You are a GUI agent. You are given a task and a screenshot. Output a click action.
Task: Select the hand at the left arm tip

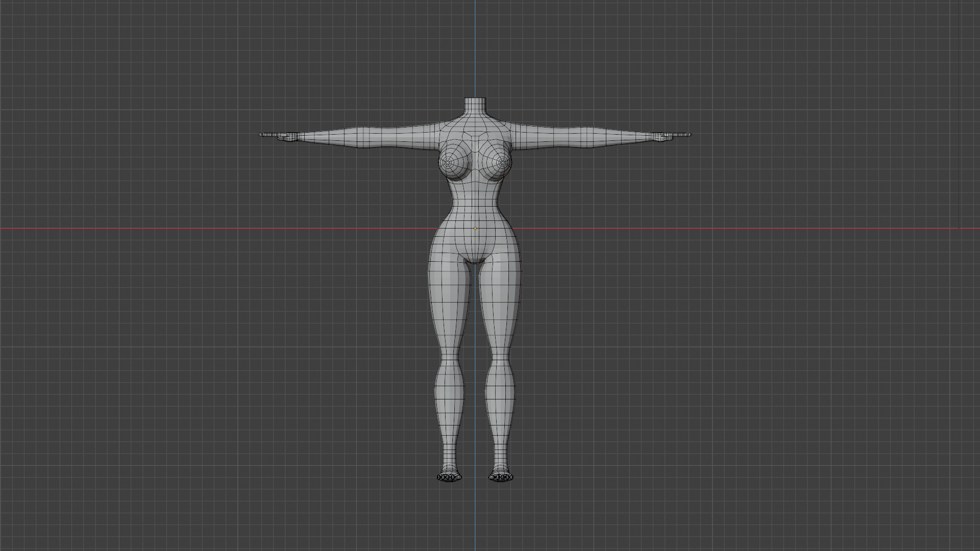[286, 136]
